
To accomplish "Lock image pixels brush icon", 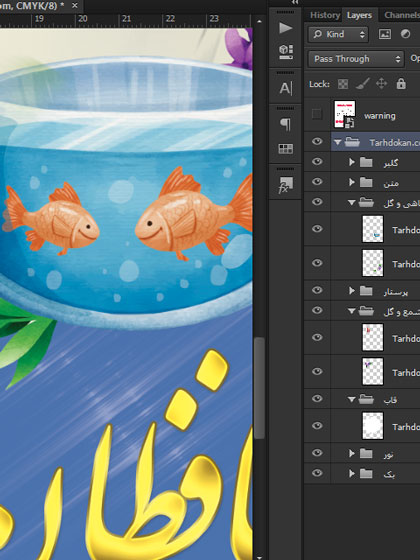I will [362, 84].
